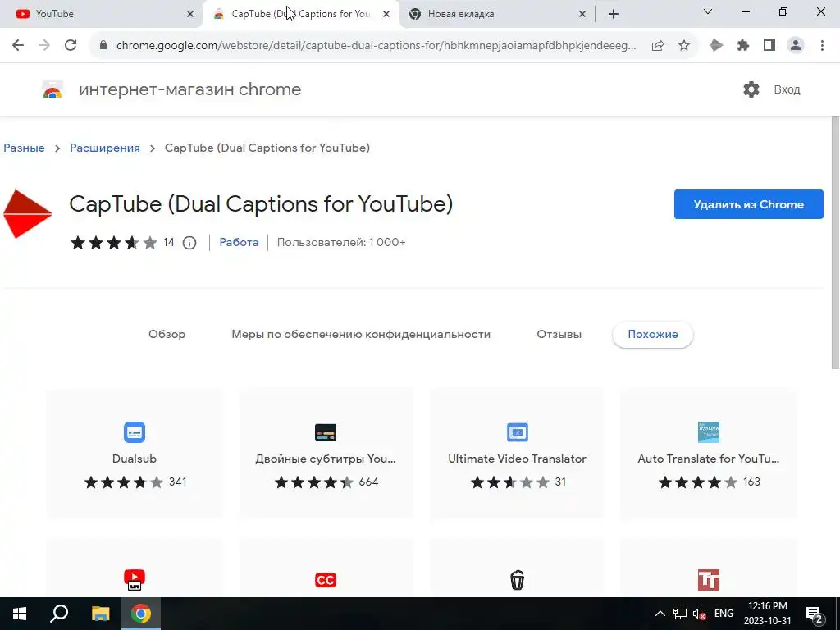Open a new browser tab

click(614, 14)
